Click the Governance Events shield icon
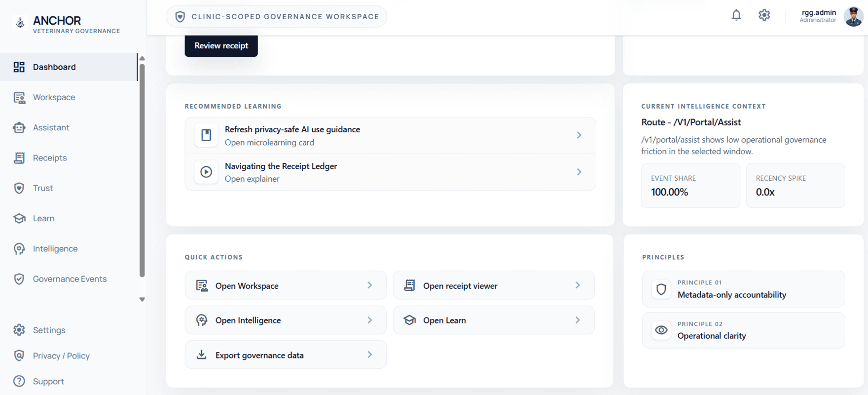This screenshot has height=395, width=868. 19,279
